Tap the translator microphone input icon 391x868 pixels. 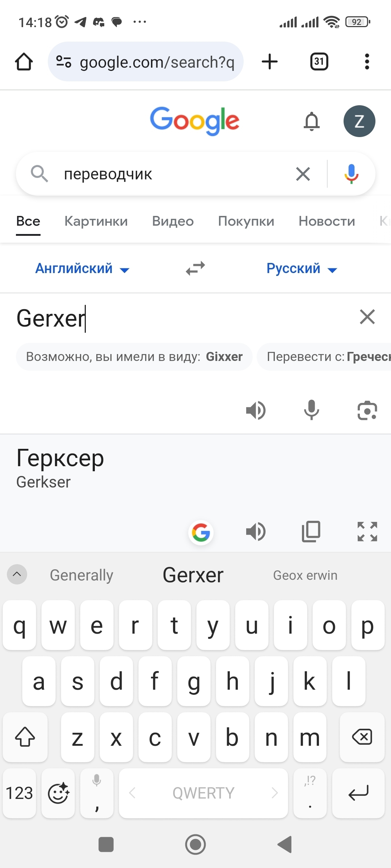tap(311, 410)
